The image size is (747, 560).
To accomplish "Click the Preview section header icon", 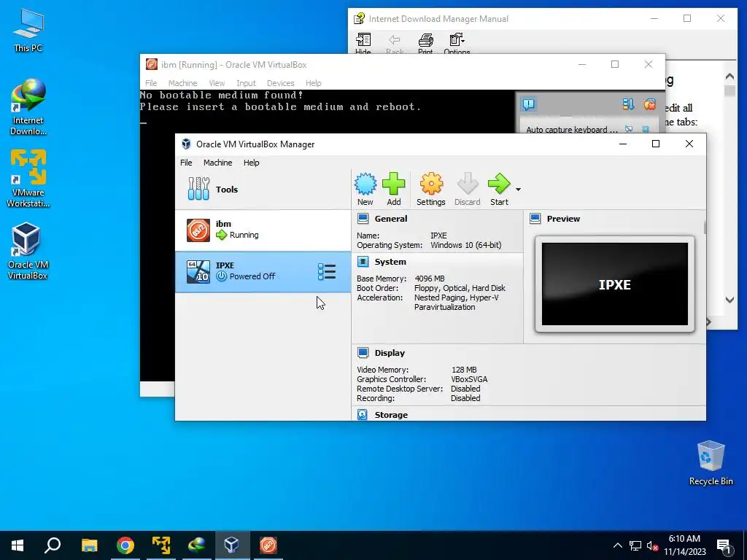I will 535,219.
